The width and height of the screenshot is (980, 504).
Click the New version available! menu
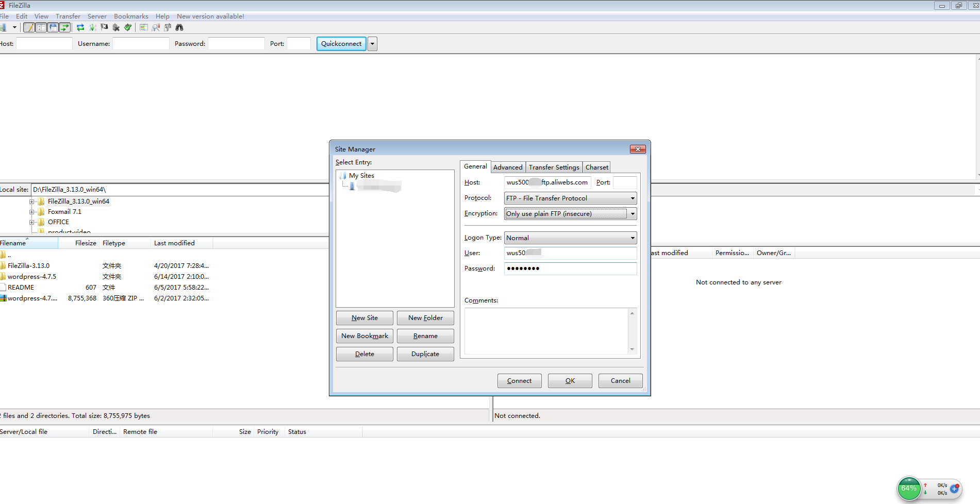click(x=210, y=16)
